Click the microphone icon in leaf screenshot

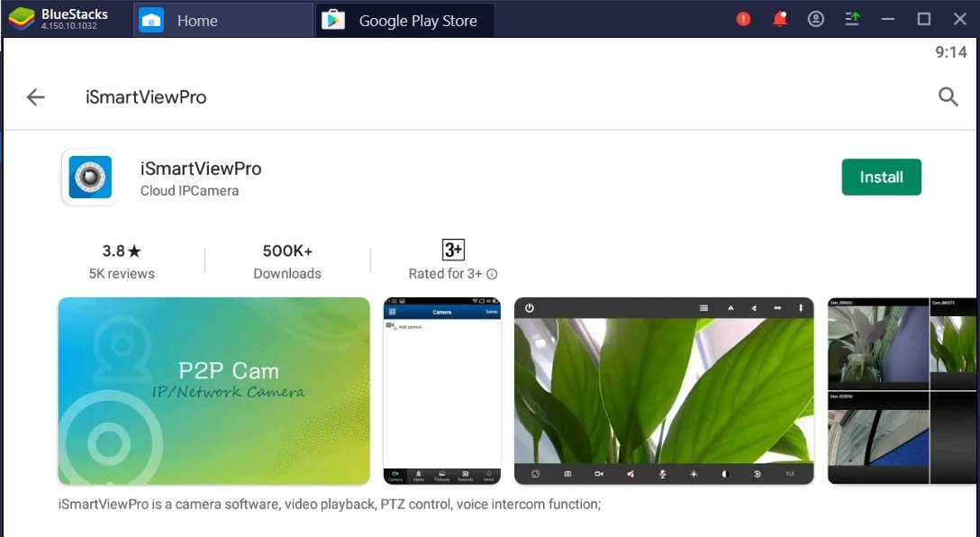(x=662, y=474)
